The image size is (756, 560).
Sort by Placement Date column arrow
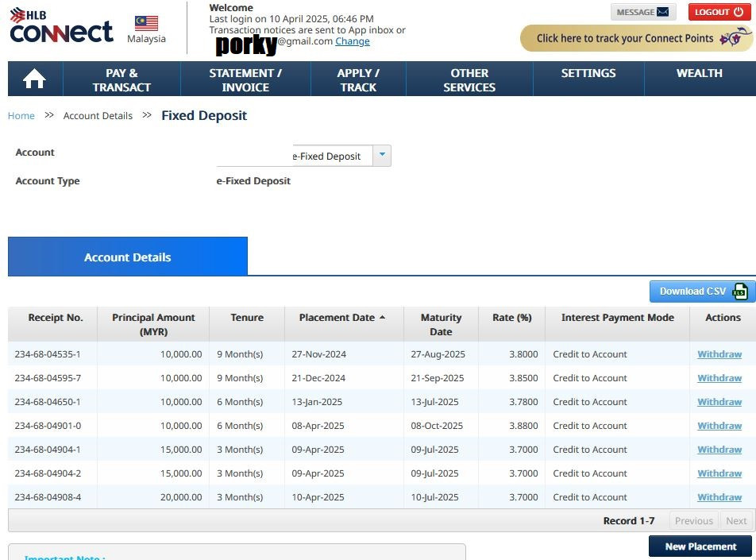(382, 318)
